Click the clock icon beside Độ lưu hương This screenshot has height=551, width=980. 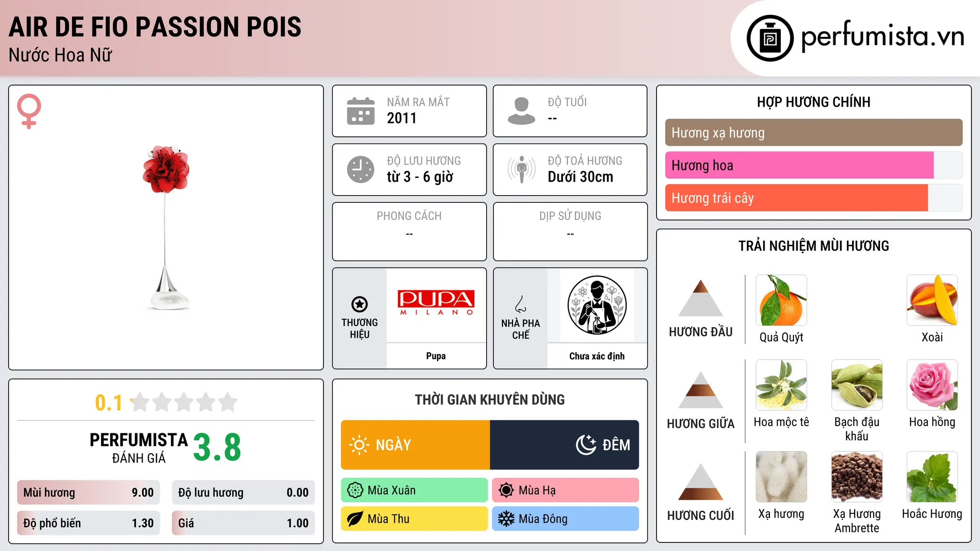click(360, 169)
